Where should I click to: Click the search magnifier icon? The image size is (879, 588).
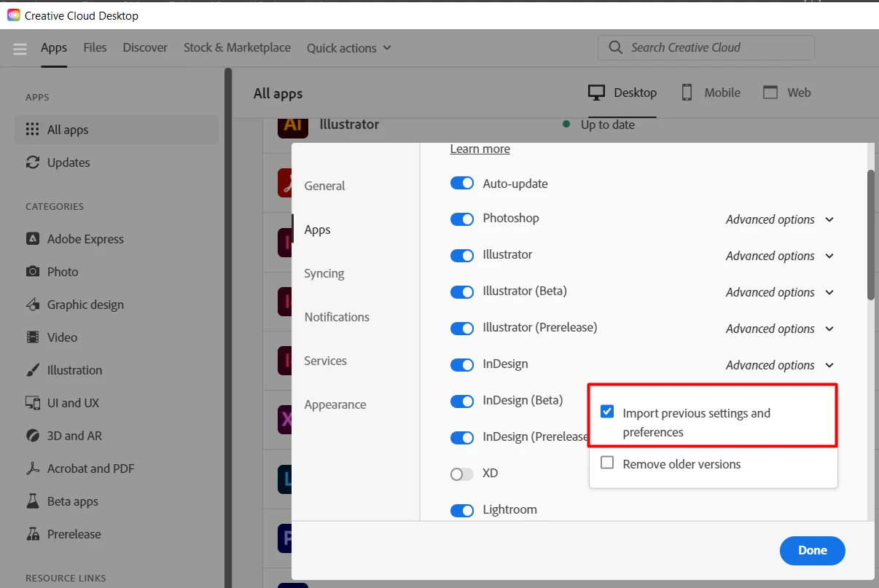pos(616,47)
